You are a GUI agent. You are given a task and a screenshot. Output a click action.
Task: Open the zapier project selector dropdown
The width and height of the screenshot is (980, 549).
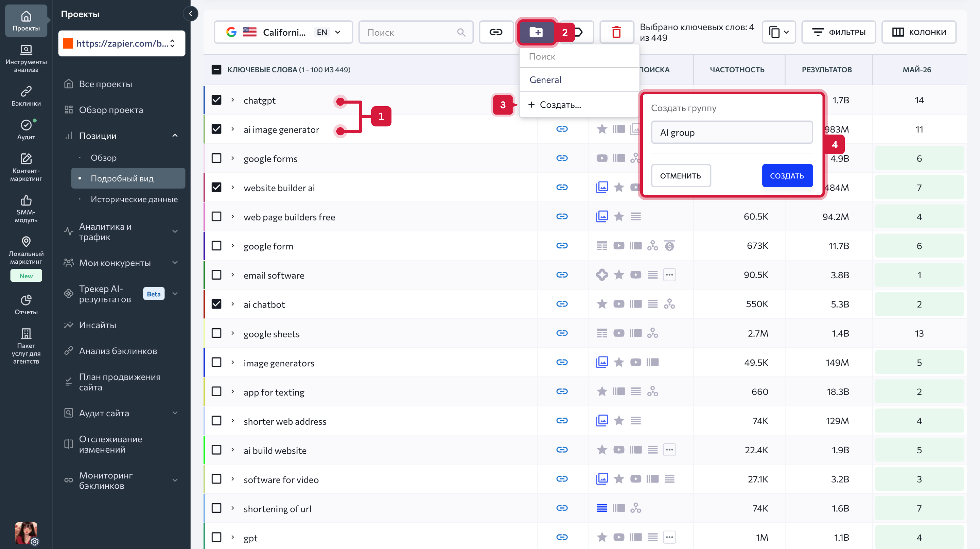click(122, 43)
